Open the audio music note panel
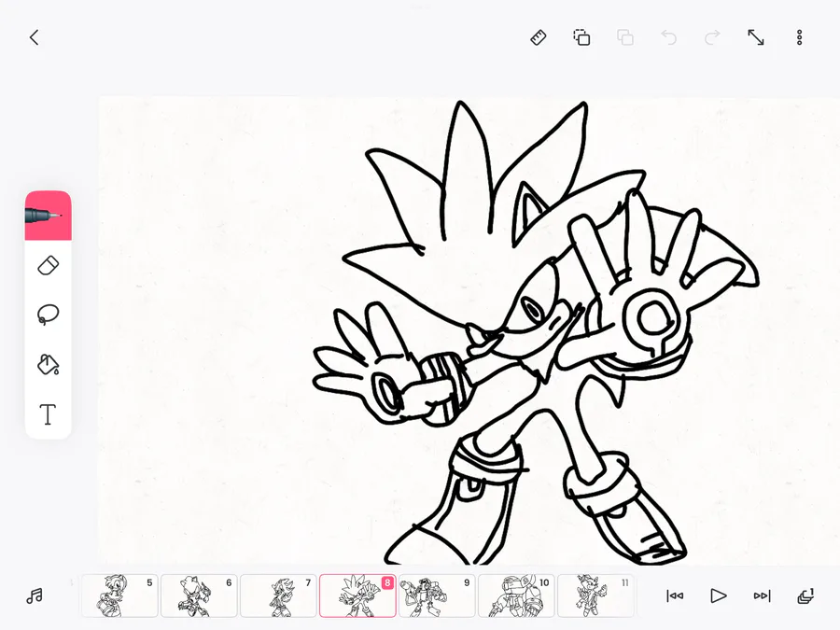Image resolution: width=840 pixels, height=630 pixels. tap(35, 595)
